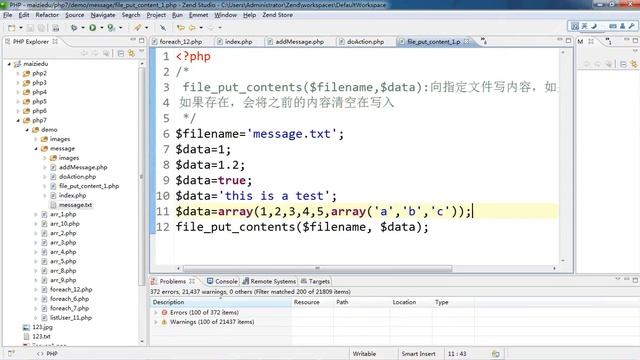Screen dimensions: 640x360
Task: Collapse all in right M panel
Action: (x=623, y=64)
